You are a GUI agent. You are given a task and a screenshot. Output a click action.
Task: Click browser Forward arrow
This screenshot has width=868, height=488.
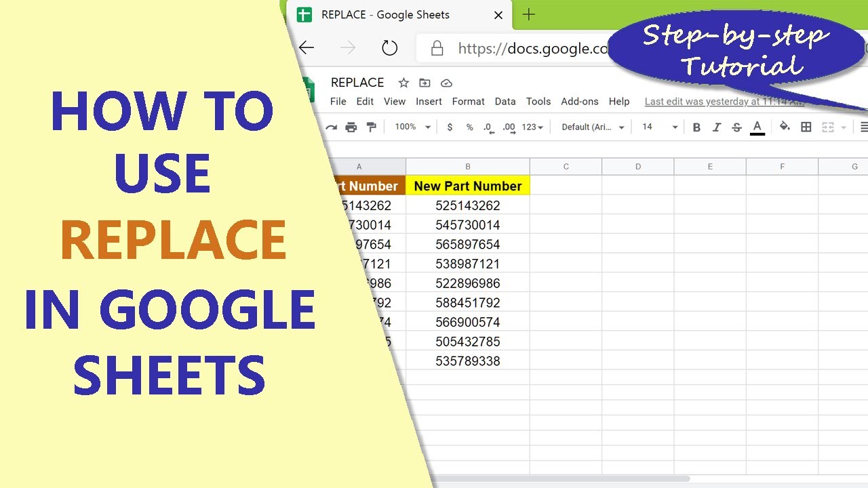coord(348,47)
